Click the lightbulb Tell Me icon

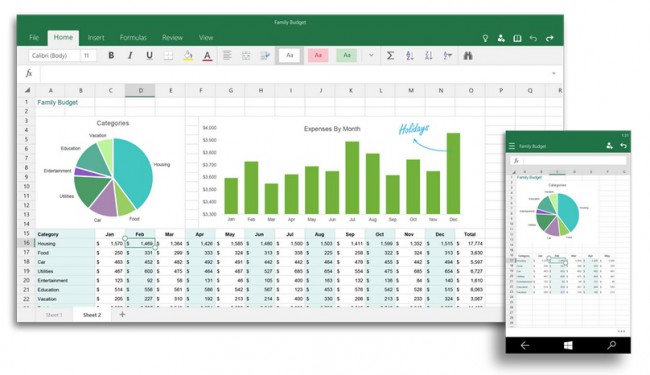pyautogui.click(x=485, y=38)
